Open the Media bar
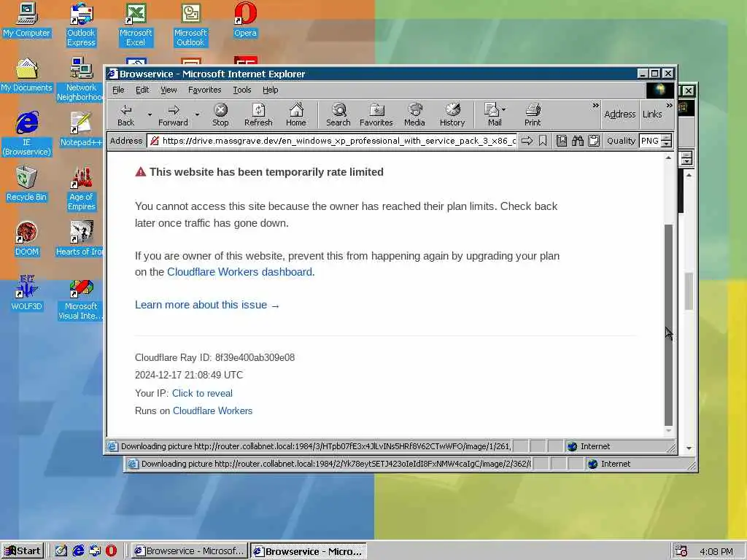The width and height of the screenshot is (747, 560). pyautogui.click(x=414, y=115)
